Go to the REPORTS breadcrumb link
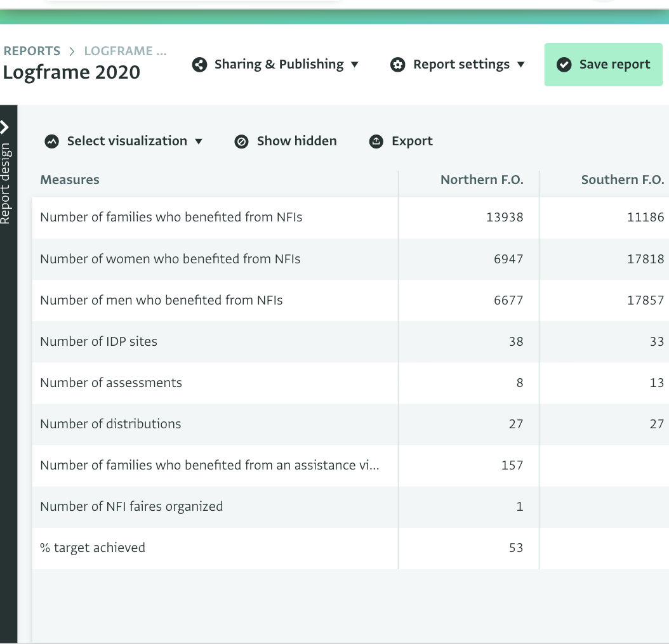The height and width of the screenshot is (644, 669). point(32,51)
